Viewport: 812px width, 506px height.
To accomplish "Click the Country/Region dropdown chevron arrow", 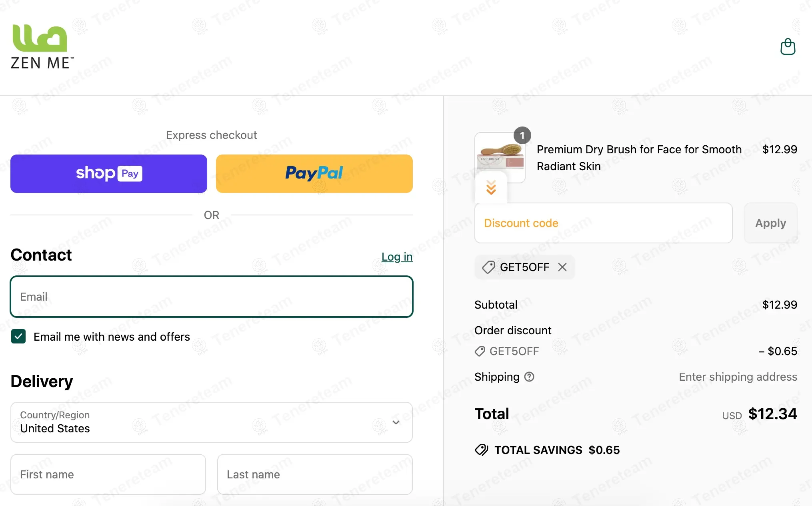I will (x=396, y=422).
